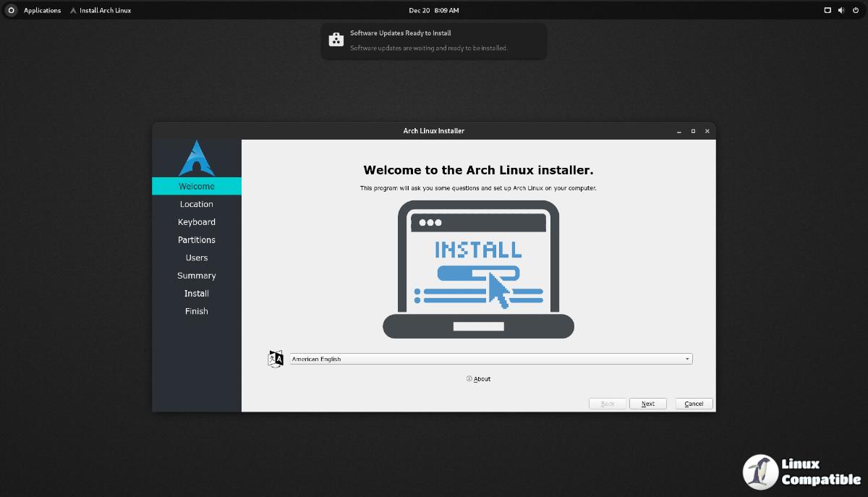The image size is (868, 497).
Task: Click the screen indicator icon in the top bar
Action: tap(827, 10)
